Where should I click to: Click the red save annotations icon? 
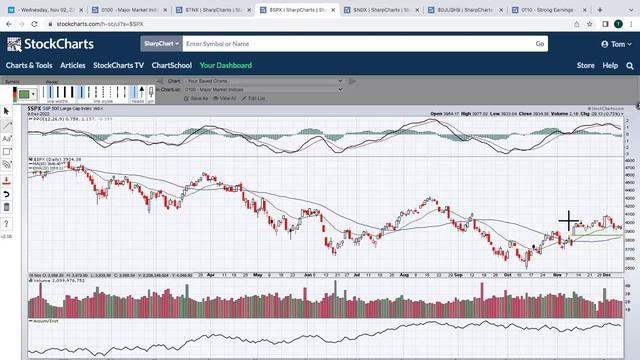click(x=7, y=181)
